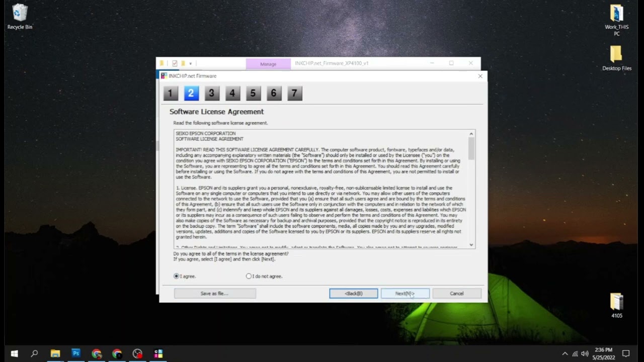Click step 5 indicator in installer

253,93
